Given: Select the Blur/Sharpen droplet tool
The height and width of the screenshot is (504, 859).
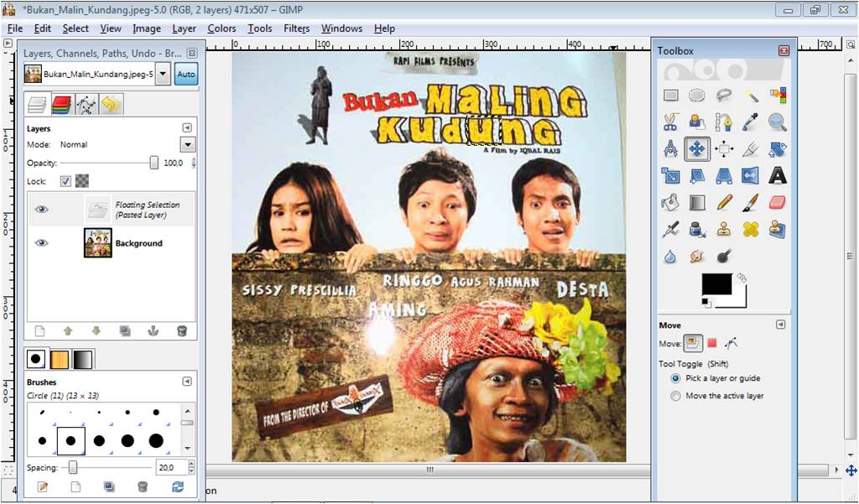Looking at the screenshot, I should [670, 257].
